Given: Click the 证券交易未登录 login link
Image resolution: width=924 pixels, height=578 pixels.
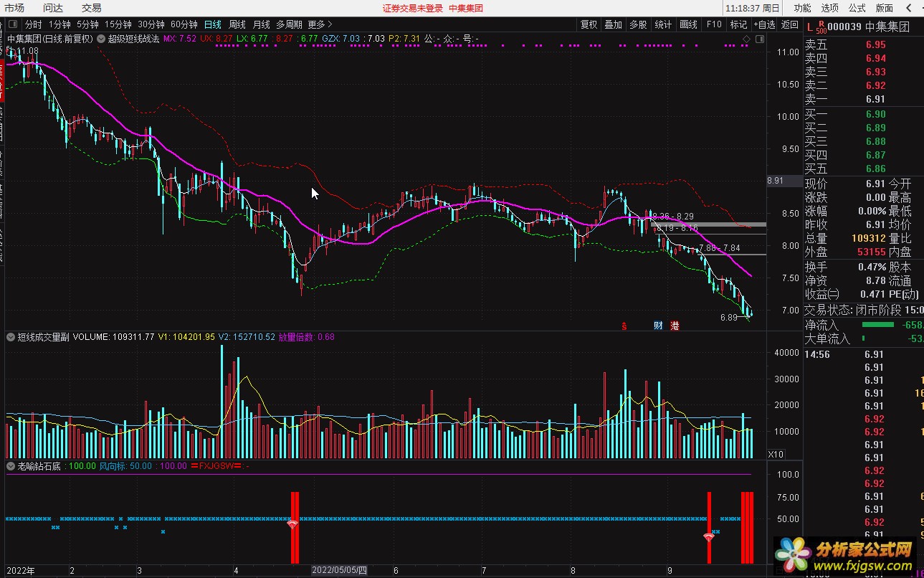Looking at the screenshot, I should click(412, 9).
